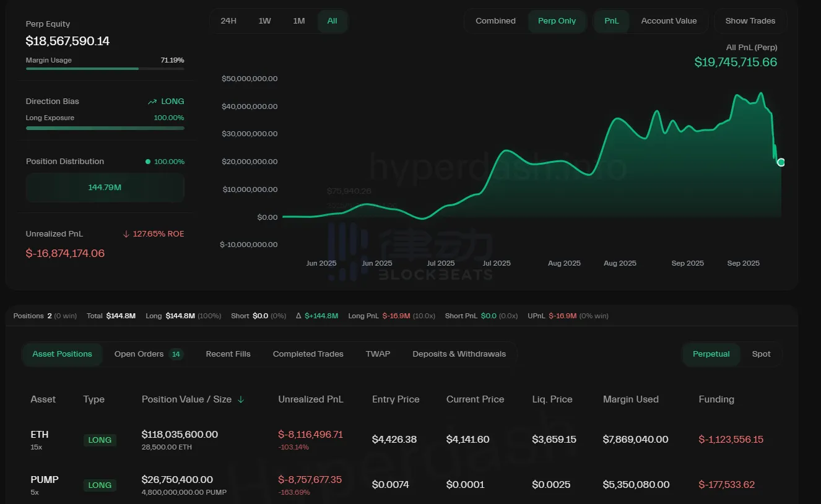The height and width of the screenshot is (504, 821).
Task: Click the Long Exposure progress bar
Action: coord(105,128)
